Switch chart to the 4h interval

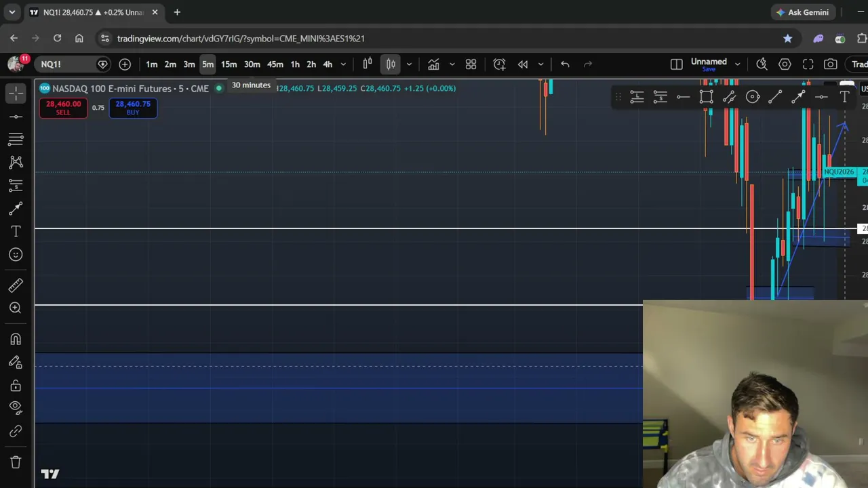pyautogui.click(x=328, y=64)
